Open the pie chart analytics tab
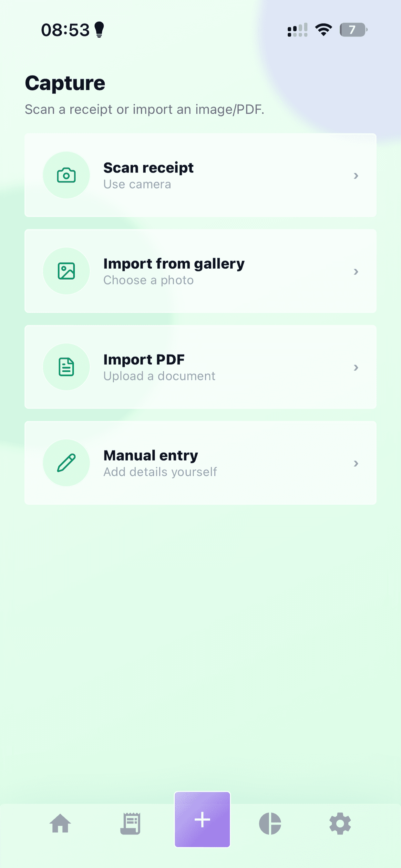Screen dimensions: 401x868 coord(270,823)
